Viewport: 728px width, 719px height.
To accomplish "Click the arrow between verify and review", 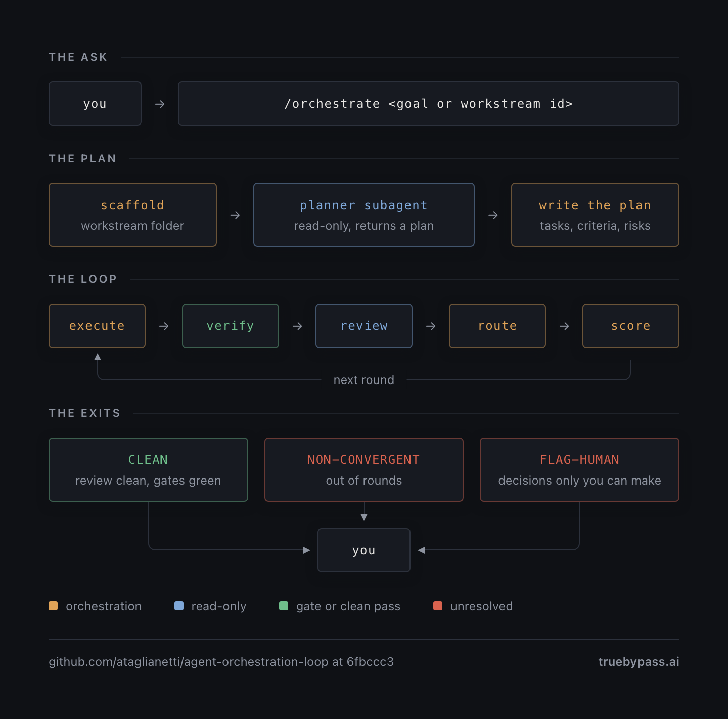I will [x=297, y=326].
